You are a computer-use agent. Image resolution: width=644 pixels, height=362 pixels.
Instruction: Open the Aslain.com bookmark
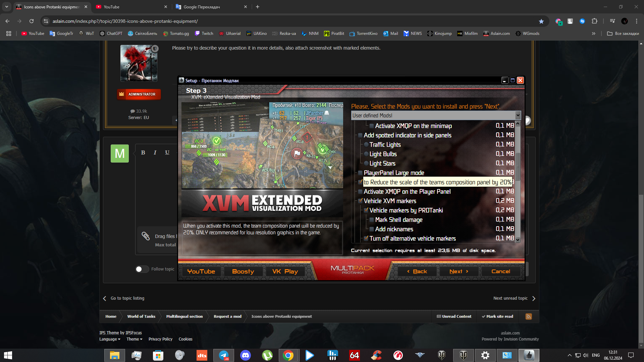click(496, 34)
